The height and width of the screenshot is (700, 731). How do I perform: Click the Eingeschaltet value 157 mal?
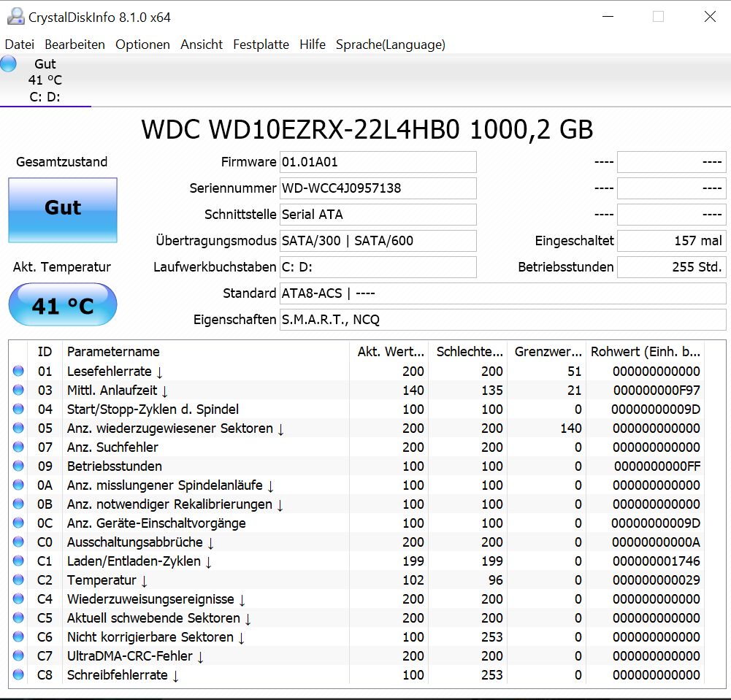[x=671, y=241]
